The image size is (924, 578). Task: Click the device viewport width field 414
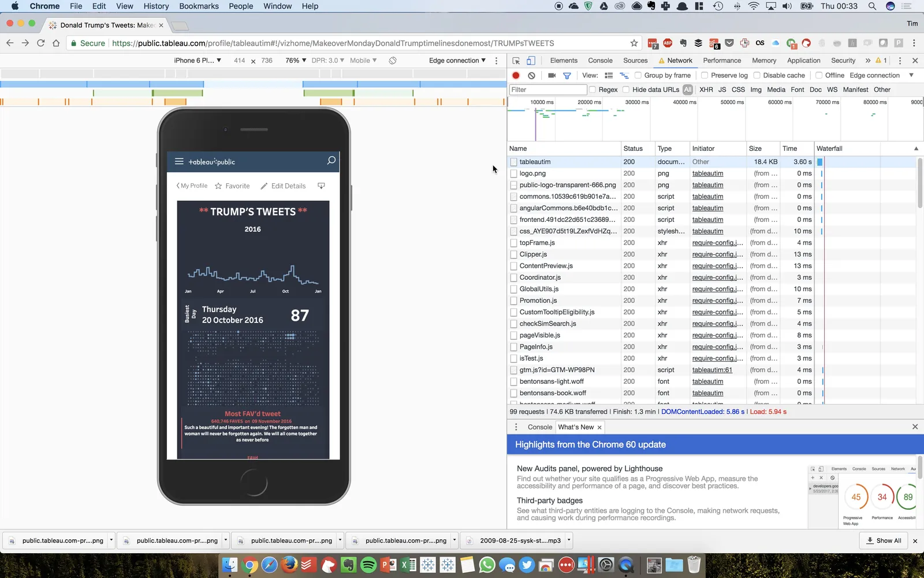239,60
